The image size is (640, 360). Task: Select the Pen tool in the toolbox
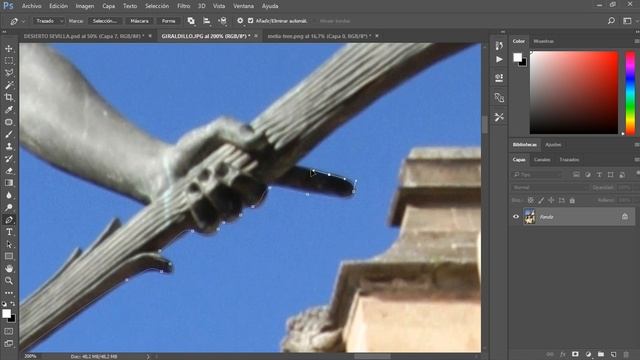(9, 220)
